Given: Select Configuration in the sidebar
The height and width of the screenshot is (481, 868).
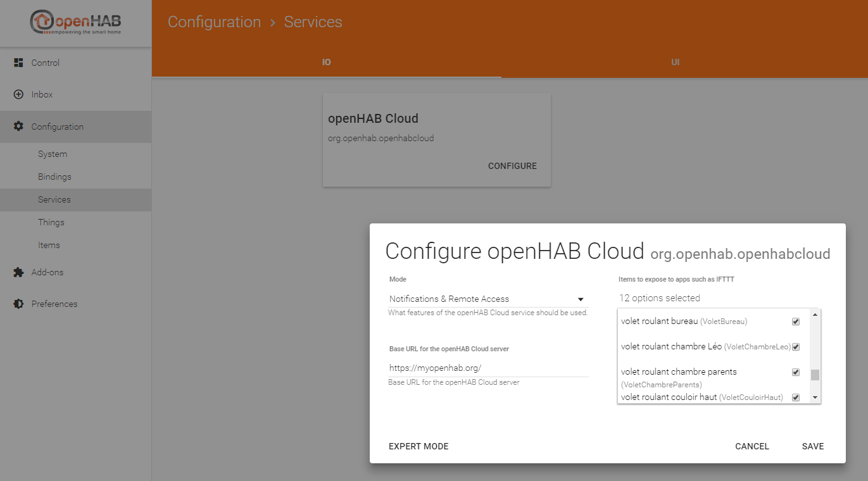Looking at the screenshot, I should click(75, 127).
